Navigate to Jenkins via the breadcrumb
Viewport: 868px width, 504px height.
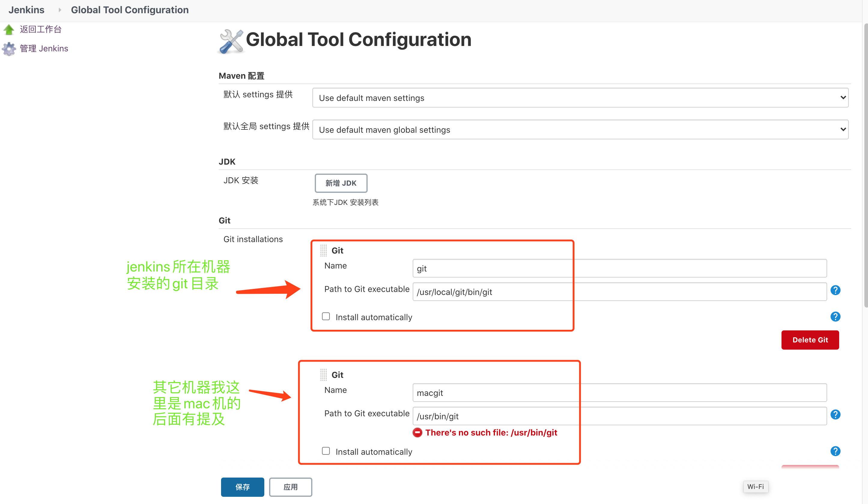[26, 10]
